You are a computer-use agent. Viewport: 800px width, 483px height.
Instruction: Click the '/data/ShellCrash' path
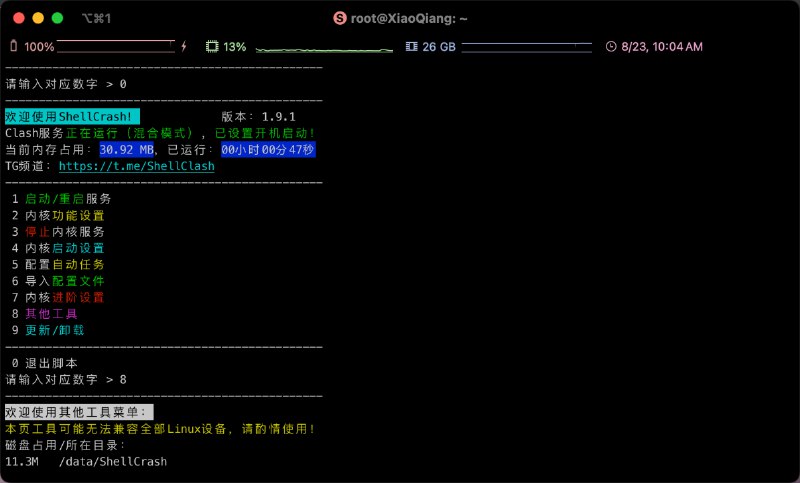113,462
